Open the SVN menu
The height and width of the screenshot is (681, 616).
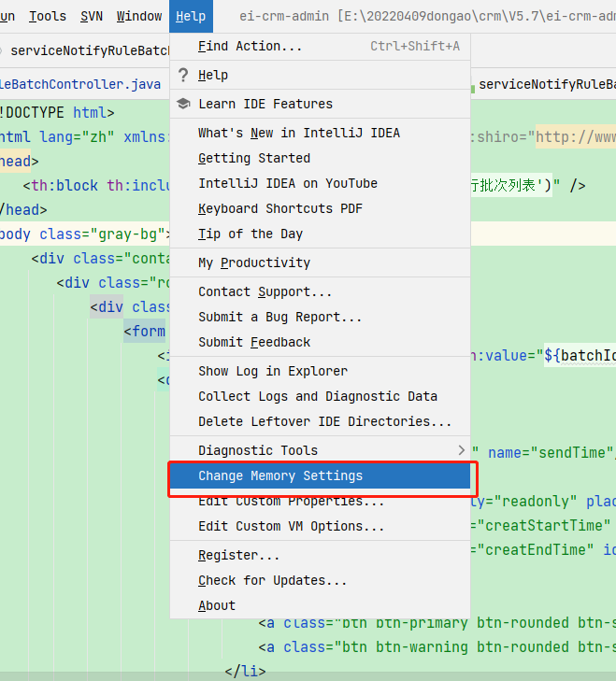point(92,17)
